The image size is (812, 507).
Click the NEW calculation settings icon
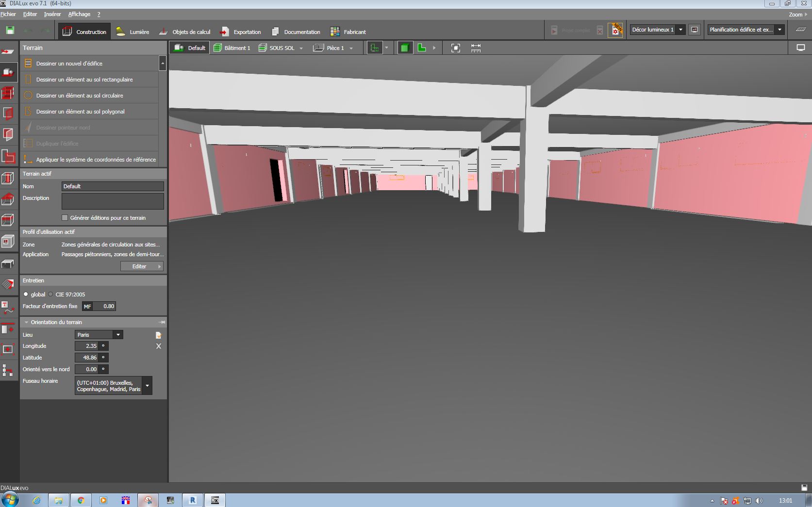coord(615,30)
